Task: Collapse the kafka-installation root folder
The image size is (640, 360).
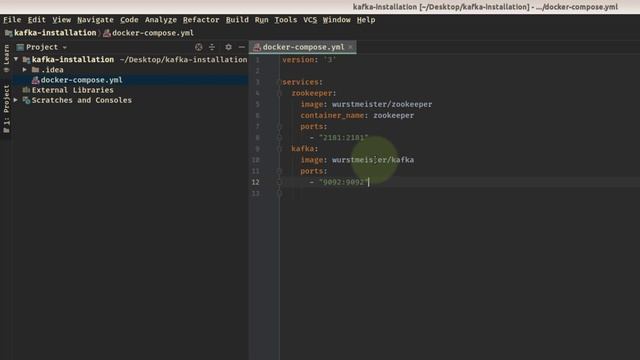Action: coord(16,59)
